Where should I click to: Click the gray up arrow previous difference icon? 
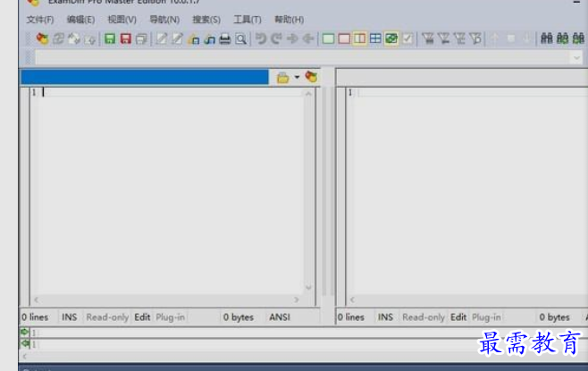pos(495,38)
